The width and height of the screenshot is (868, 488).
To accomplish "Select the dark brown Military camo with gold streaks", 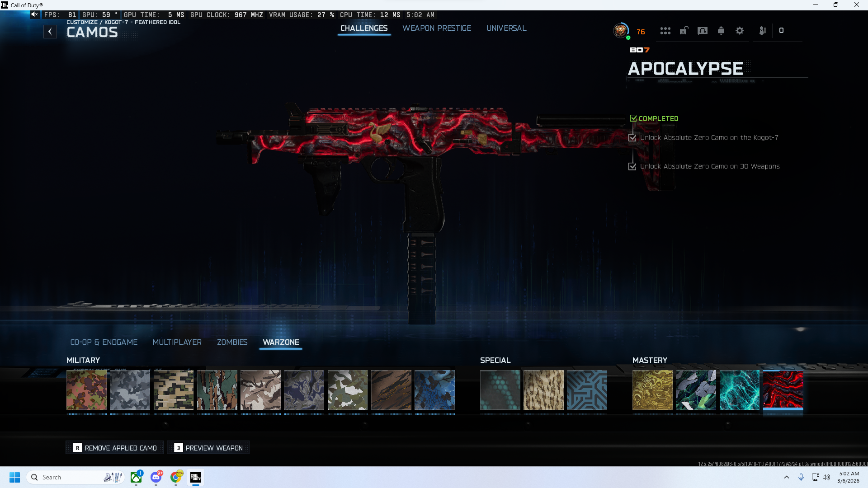I will [x=392, y=390].
